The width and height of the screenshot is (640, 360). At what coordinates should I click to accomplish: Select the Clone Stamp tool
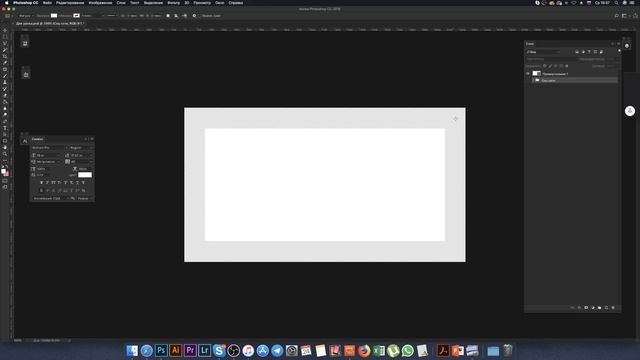click(5, 82)
